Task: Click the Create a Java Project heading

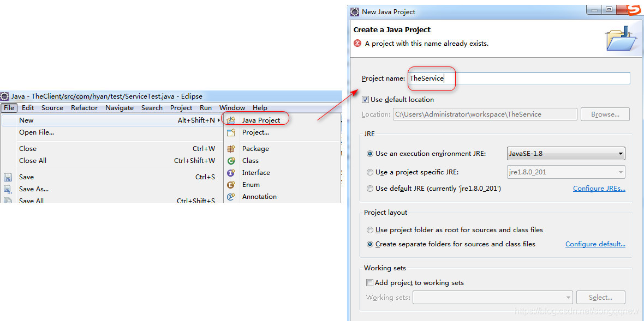Action: click(392, 29)
